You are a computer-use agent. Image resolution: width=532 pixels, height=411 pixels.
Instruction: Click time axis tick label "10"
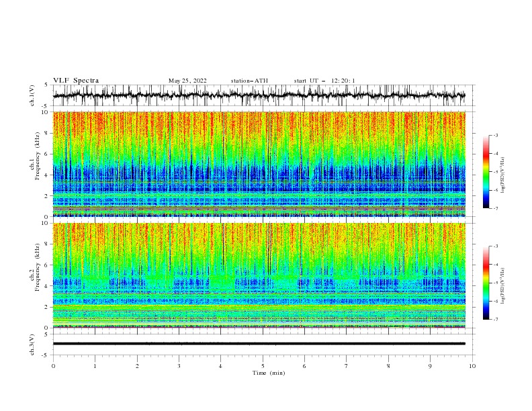[472, 366]
